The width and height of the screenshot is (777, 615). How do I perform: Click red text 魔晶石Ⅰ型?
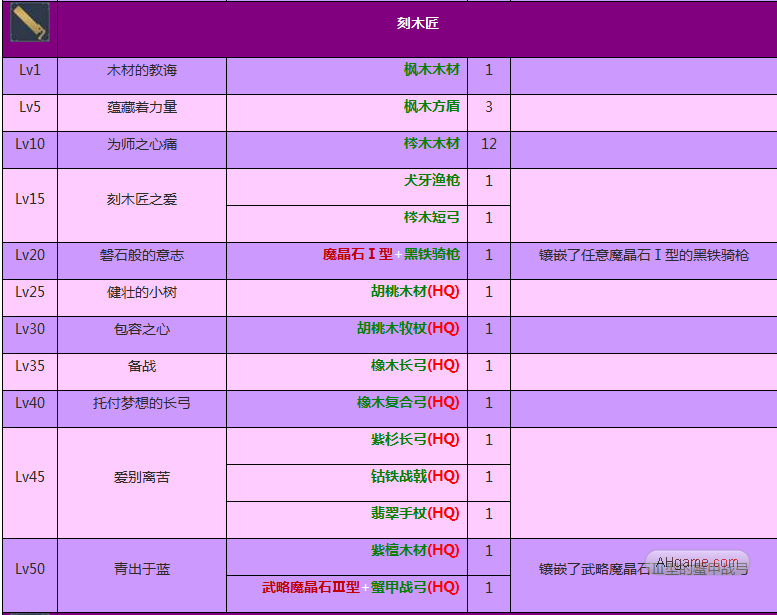point(357,254)
